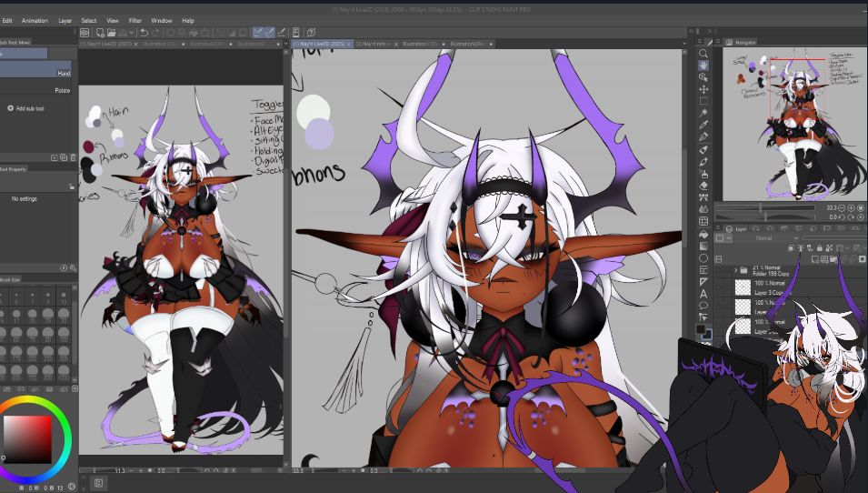Select the Brush tool
This screenshot has width=868, height=493.
(703, 161)
